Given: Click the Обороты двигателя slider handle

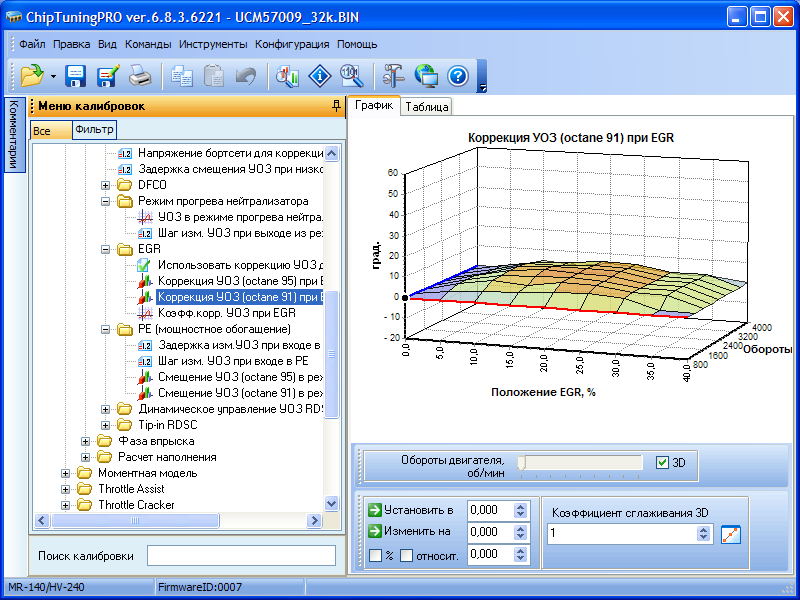Looking at the screenshot, I should pyautogui.click(x=521, y=462).
